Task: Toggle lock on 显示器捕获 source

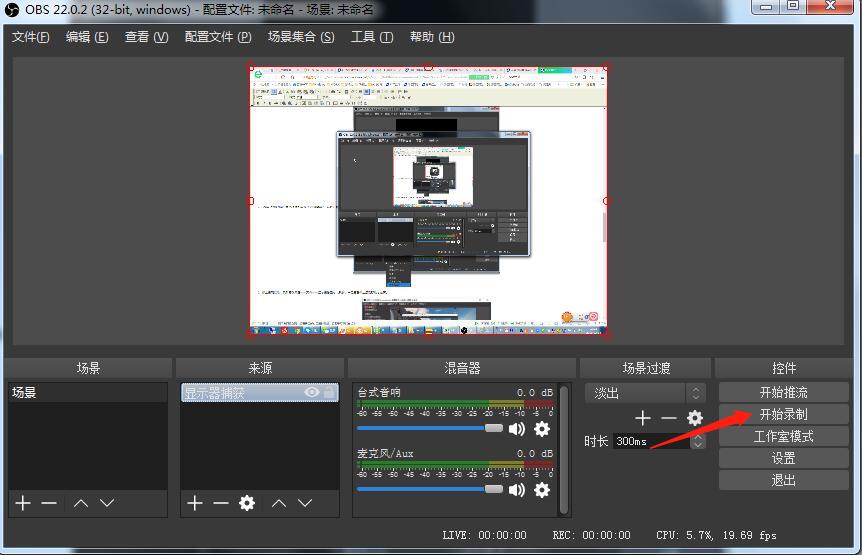Action: tap(329, 393)
